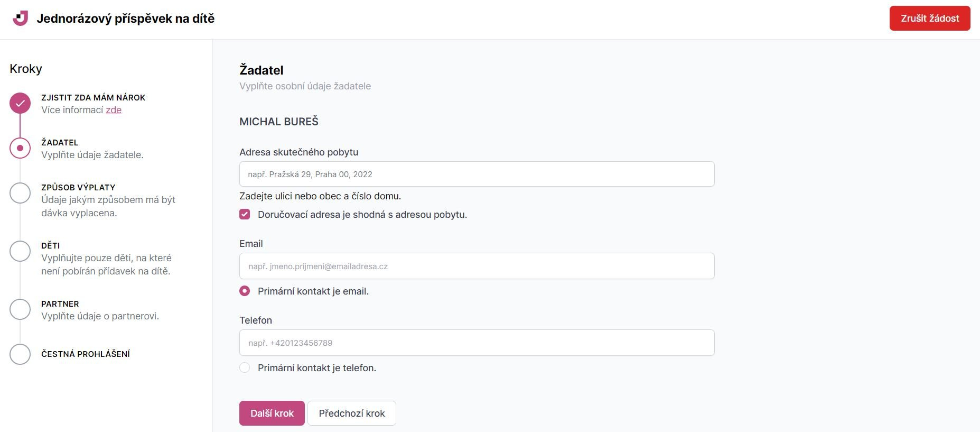This screenshot has width=980, height=432.
Task: Click into the Email input field
Action: [477, 266]
